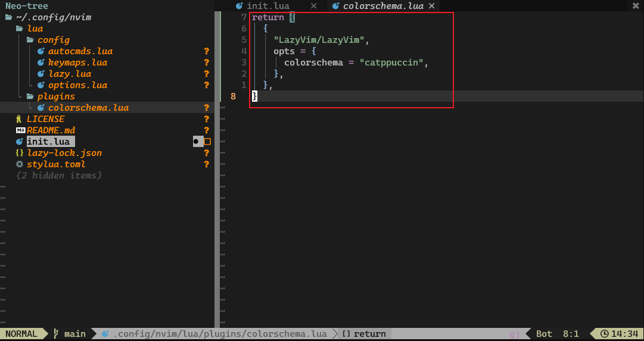Collapse the config folder
644x341 pixels.
[x=54, y=40]
